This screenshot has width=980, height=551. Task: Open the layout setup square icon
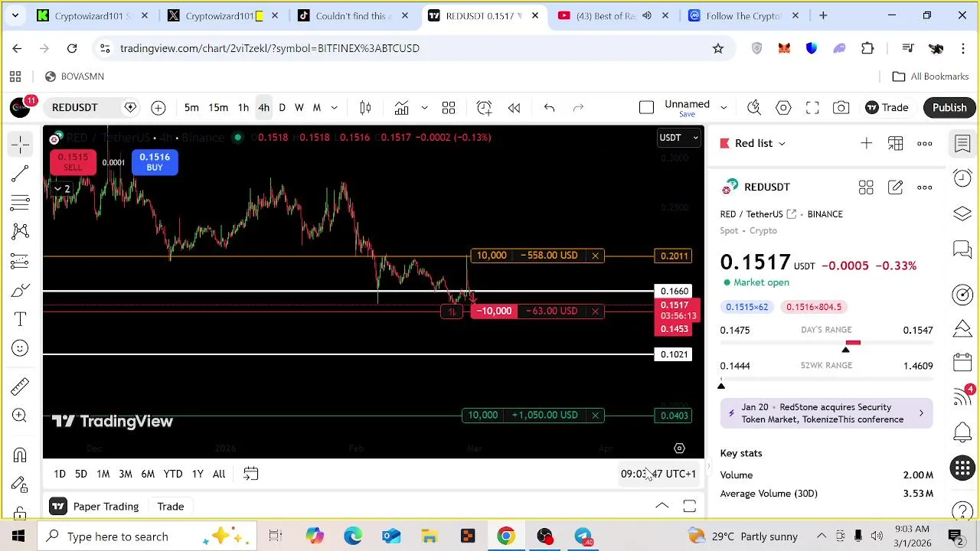646,108
